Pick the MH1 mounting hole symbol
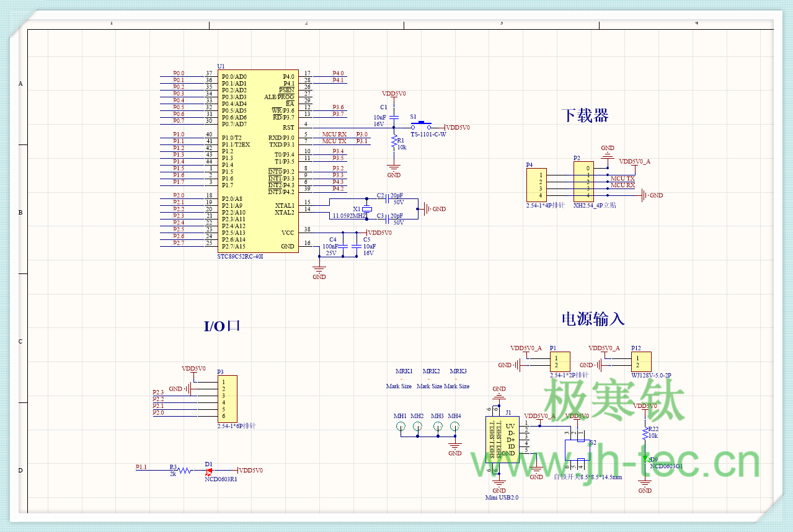793x532 pixels. point(401,426)
